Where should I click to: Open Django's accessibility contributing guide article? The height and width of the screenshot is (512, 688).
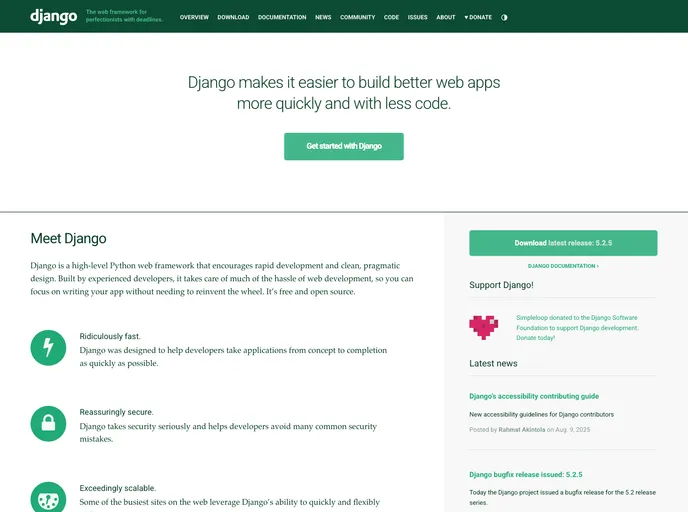click(534, 396)
